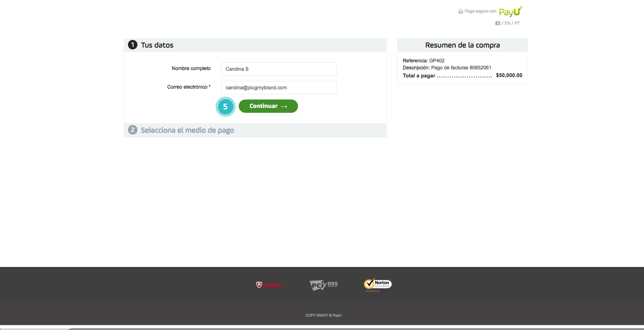This screenshot has height=330, width=644.
Task: Click the step 2 circle in the payment section
Action: 133,130
